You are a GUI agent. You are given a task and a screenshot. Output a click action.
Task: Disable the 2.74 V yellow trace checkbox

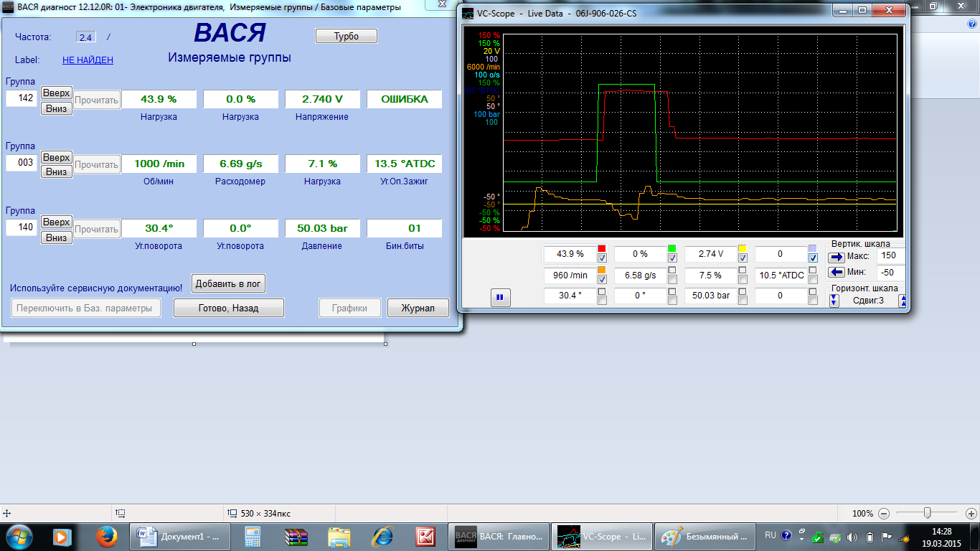click(x=743, y=258)
